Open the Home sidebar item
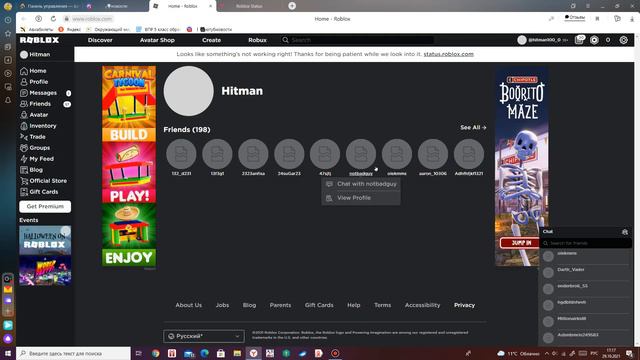The image size is (640, 360). tap(33, 71)
